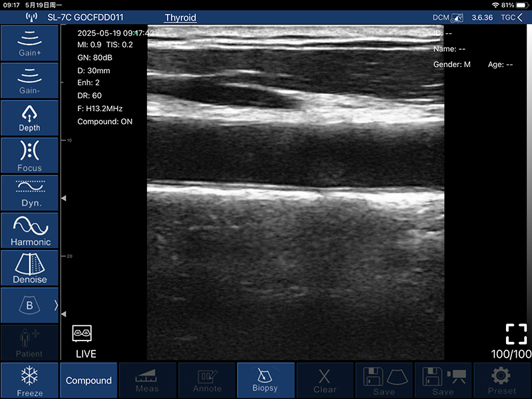
Task: Adjust scan depth using Depth button
Action: pyautogui.click(x=29, y=118)
